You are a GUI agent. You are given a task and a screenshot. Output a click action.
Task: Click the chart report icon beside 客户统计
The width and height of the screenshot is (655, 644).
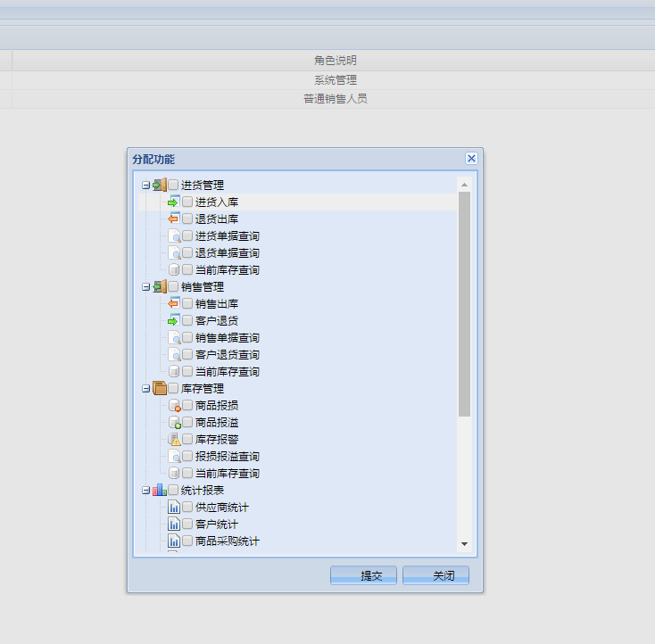click(x=174, y=524)
